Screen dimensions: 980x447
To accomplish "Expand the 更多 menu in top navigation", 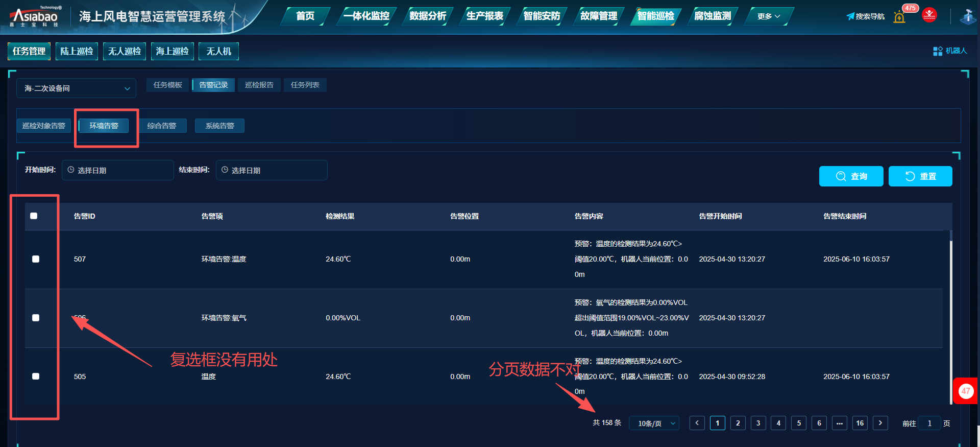I will click(769, 16).
